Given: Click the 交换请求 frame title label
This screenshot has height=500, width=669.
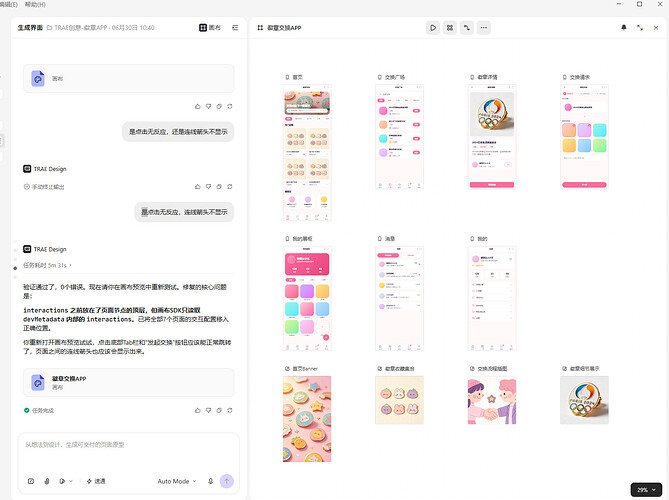Looking at the screenshot, I should click(580, 77).
